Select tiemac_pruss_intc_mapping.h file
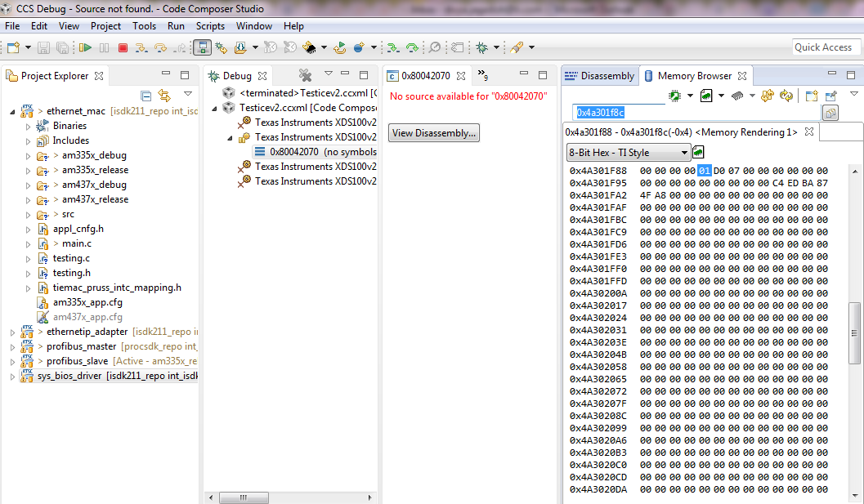 (x=117, y=288)
